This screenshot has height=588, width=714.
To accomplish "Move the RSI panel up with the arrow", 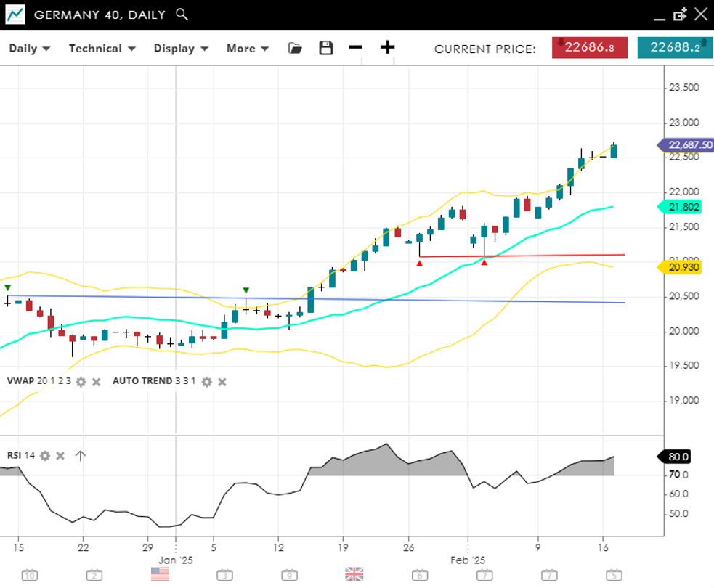I will 81,456.
